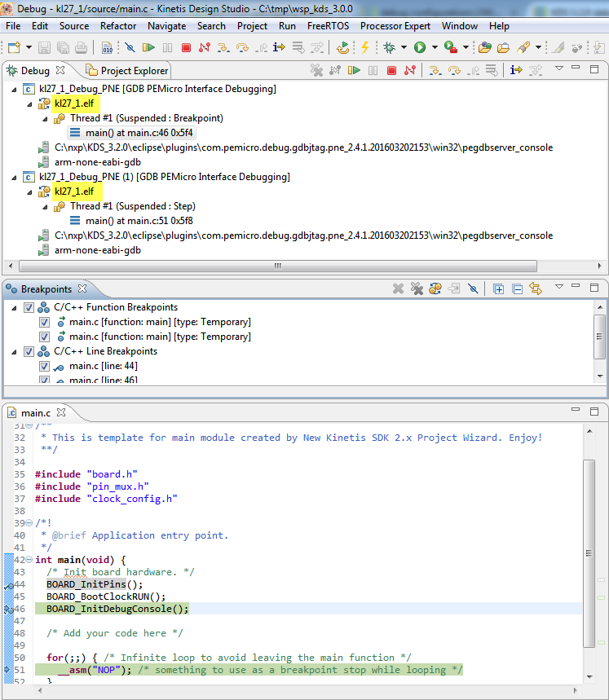609x700 pixels.
Task: Click the lightning bolt flash icon
Action: tap(364, 48)
